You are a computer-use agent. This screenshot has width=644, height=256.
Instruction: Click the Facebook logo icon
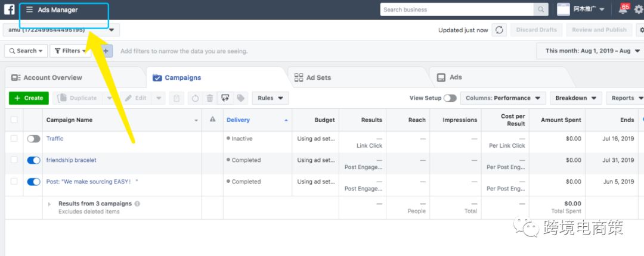click(10, 10)
